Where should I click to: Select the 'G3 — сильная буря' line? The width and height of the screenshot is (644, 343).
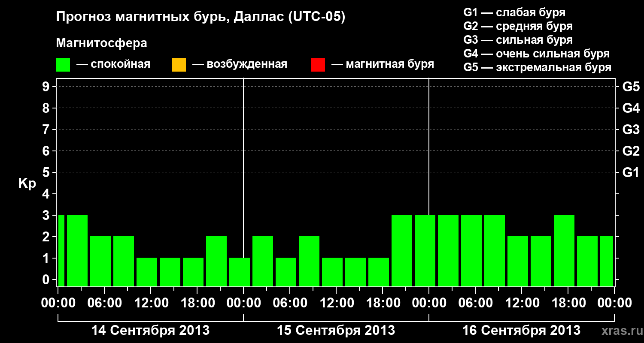point(518,40)
